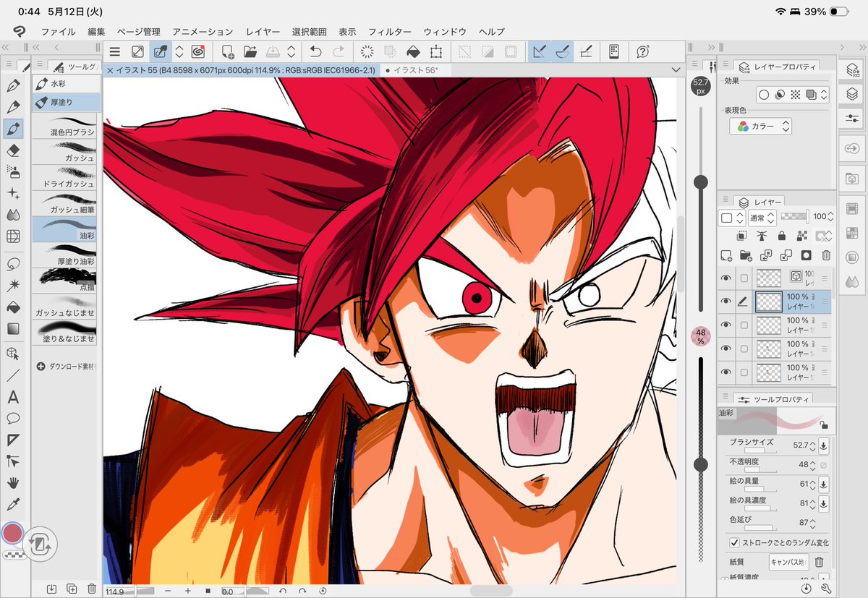Select the Gradient tool in left toolbar

tap(12, 329)
